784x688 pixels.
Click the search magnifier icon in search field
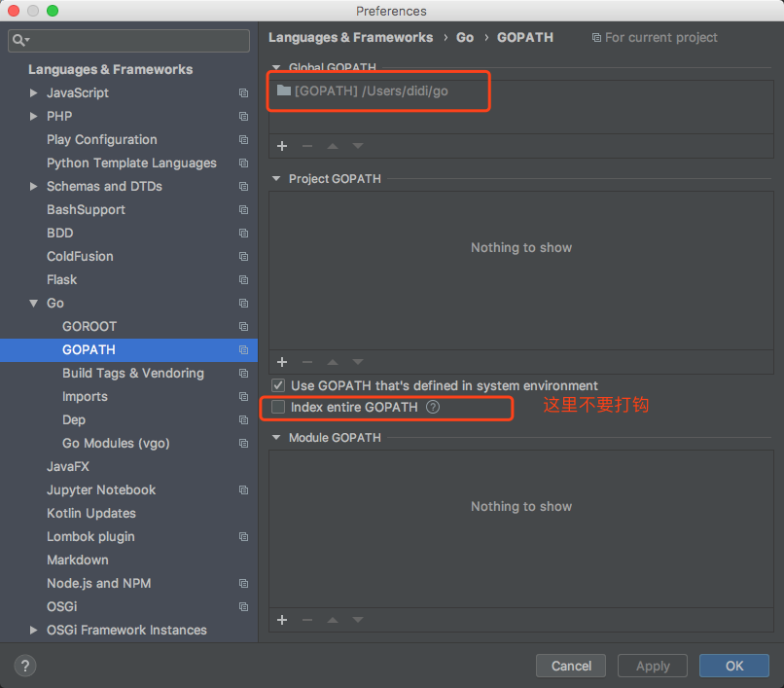pyautogui.click(x=20, y=40)
